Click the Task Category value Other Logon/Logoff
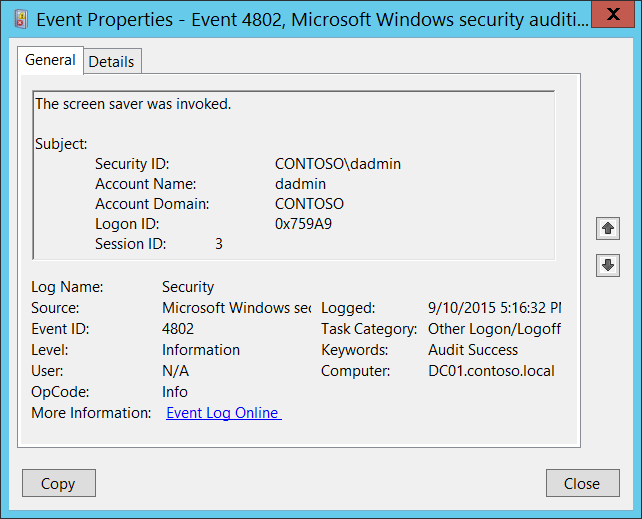 point(494,329)
